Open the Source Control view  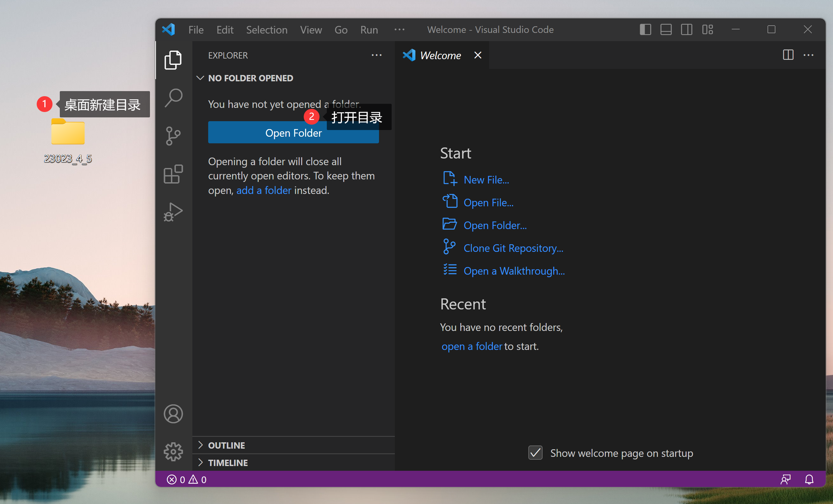(173, 136)
